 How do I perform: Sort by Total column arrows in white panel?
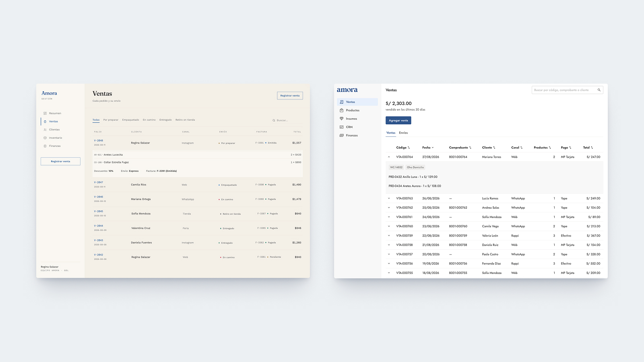pyautogui.click(x=592, y=148)
